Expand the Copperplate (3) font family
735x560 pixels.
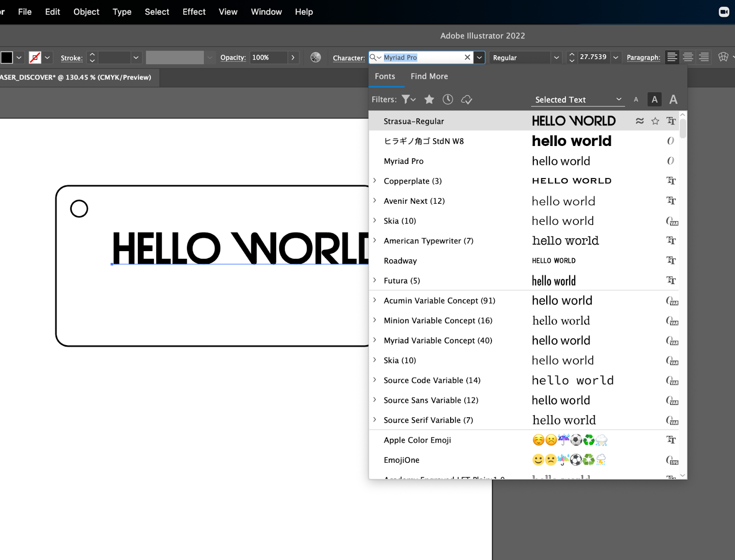tap(375, 181)
